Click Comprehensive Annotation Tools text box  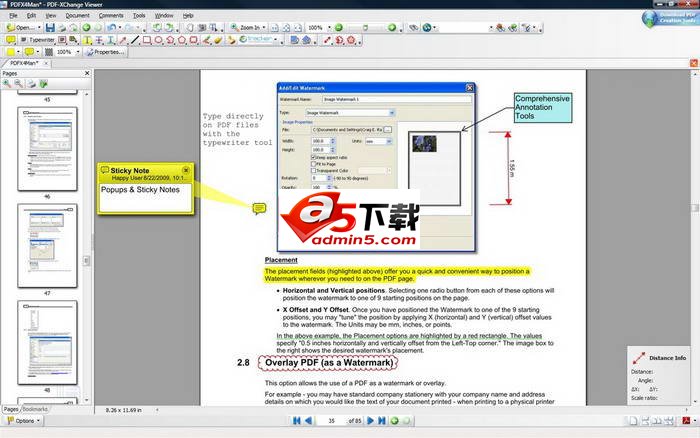point(542,107)
